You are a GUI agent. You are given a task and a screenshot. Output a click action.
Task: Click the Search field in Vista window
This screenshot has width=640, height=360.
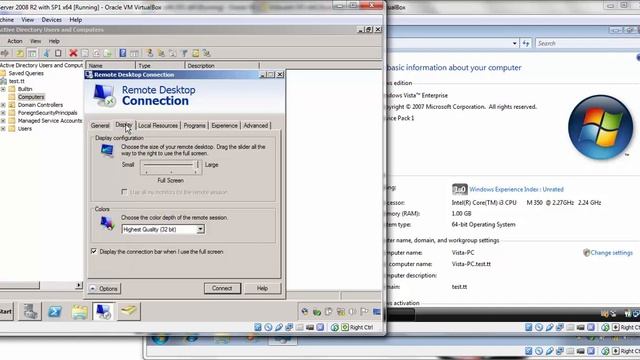pyautogui.click(x=587, y=43)
